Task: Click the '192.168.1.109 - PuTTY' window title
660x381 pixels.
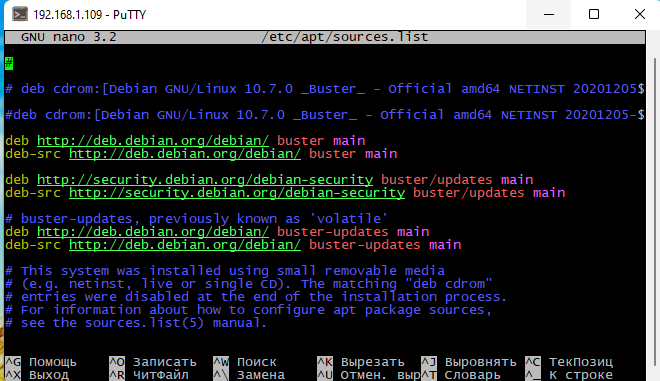Action: tap(90, 15)
